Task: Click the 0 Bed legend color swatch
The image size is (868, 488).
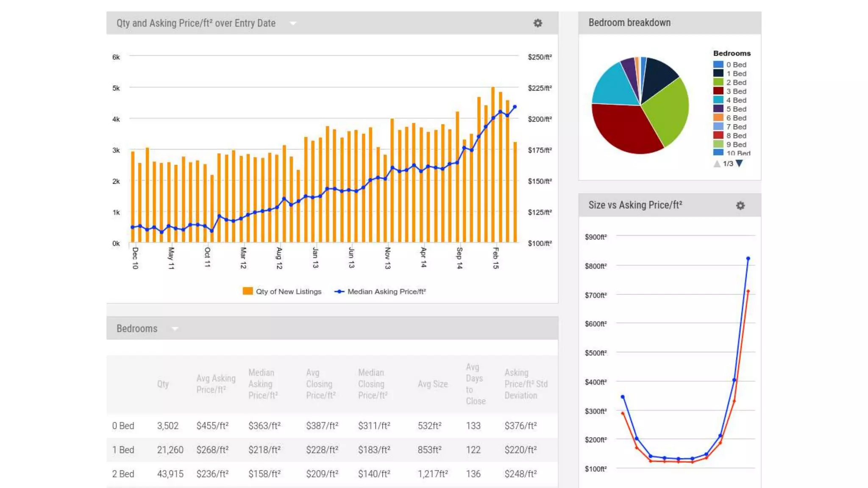Action: click(718, 64)
